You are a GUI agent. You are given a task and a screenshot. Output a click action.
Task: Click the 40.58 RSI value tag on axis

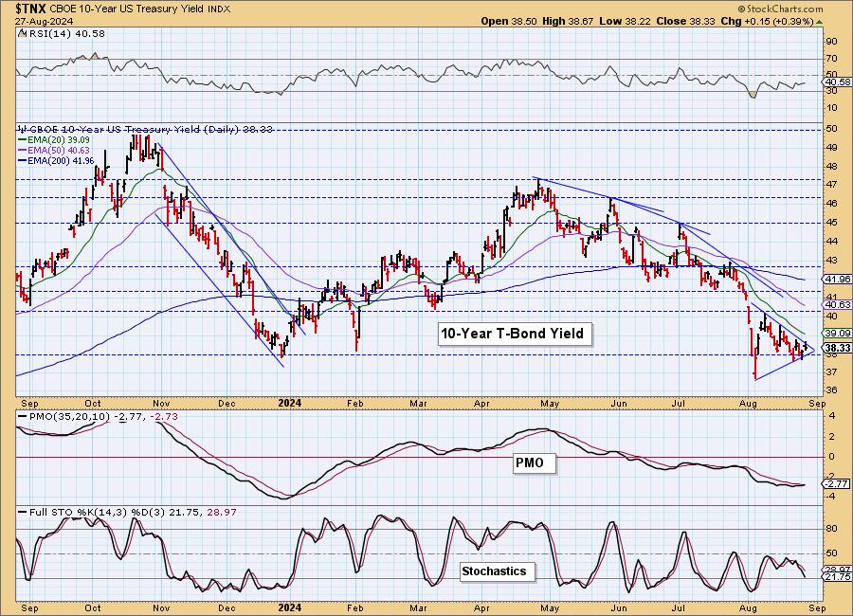point(838,82)
